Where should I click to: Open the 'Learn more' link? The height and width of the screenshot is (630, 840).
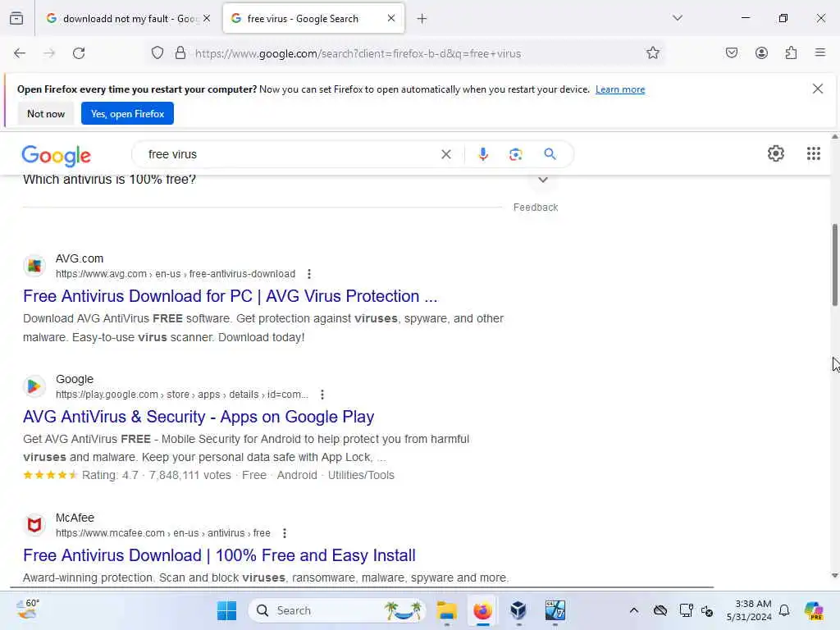tap(620, 89)
